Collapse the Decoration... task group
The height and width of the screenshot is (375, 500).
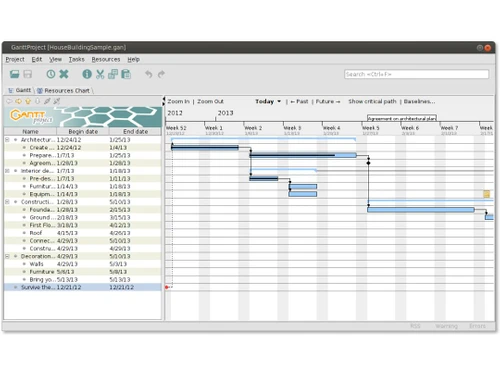point(7,256)
